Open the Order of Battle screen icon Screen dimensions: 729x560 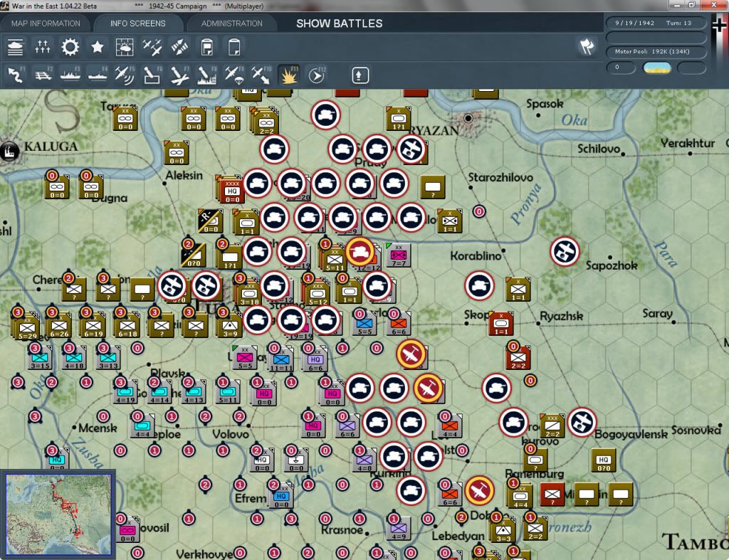tap(16, 47)
